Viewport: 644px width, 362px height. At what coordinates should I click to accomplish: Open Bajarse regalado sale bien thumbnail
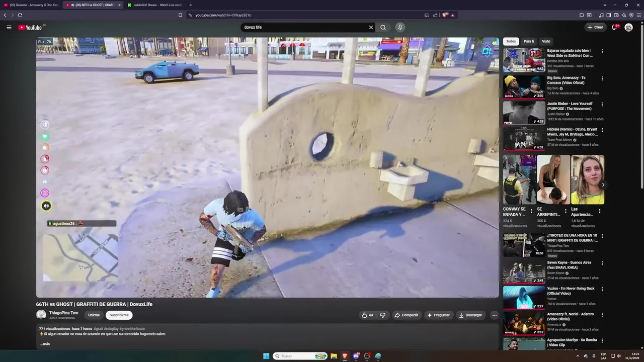[x=524, y=60]
